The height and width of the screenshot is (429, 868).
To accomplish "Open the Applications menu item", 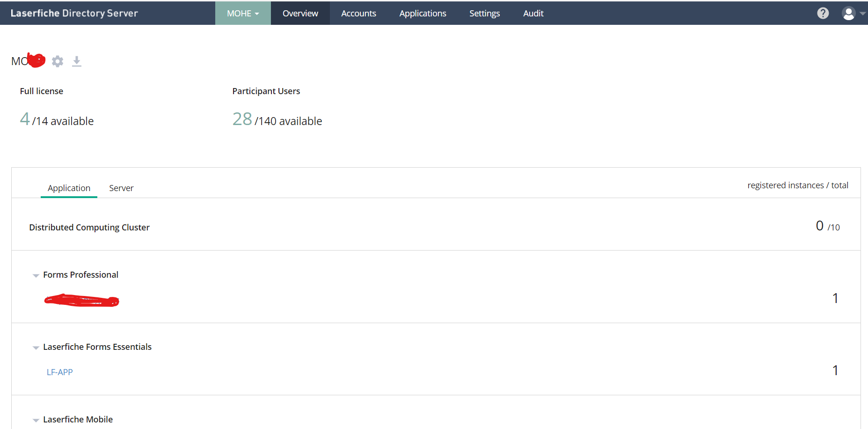I will click(423, 13).
